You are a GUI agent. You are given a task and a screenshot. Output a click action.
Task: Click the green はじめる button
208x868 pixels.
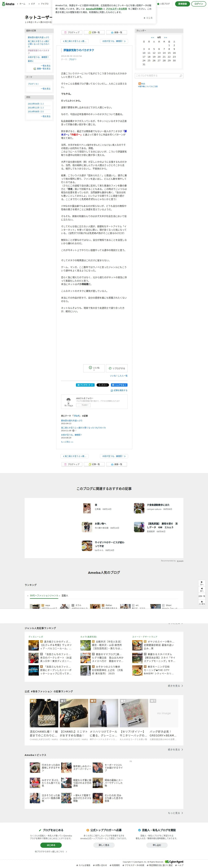(x=51, y=845)
